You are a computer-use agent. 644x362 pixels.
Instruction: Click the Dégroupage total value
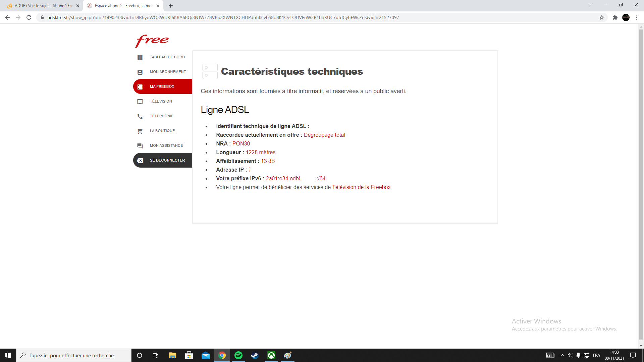point(324,135)
